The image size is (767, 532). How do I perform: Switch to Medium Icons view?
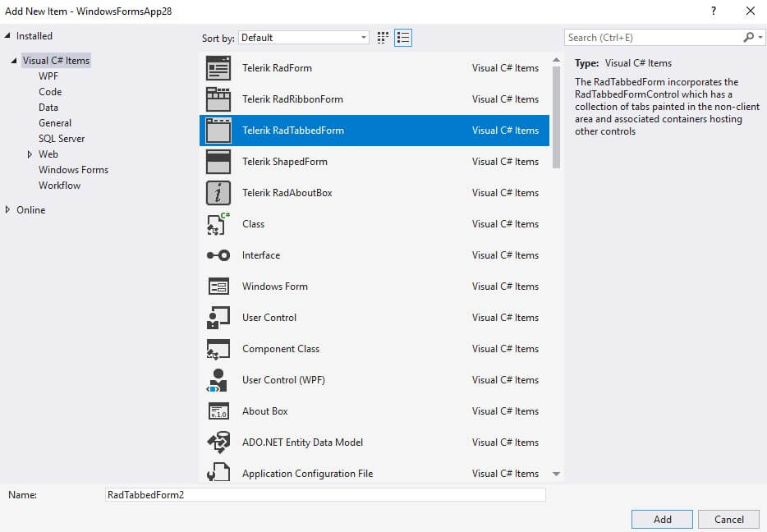pyautogui.click(x=383, y=37)
